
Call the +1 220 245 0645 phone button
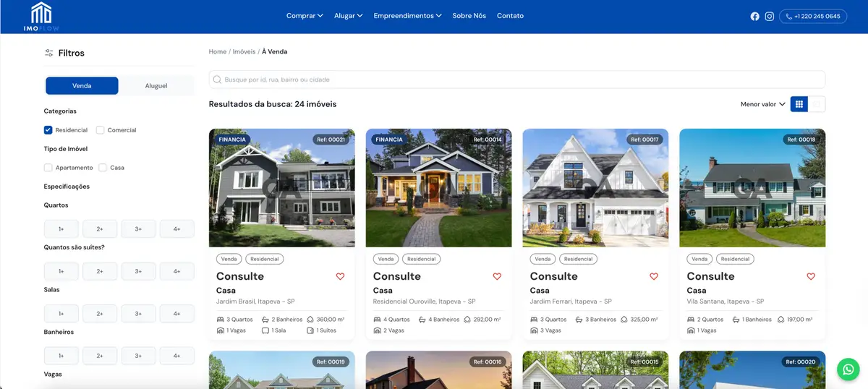(813, 16)
